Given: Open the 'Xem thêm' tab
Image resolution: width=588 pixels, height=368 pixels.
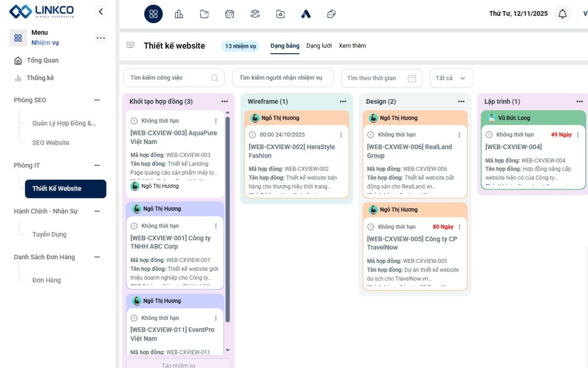Looking at the screenshot, I should pyautogui.click(x=352, y=46).
